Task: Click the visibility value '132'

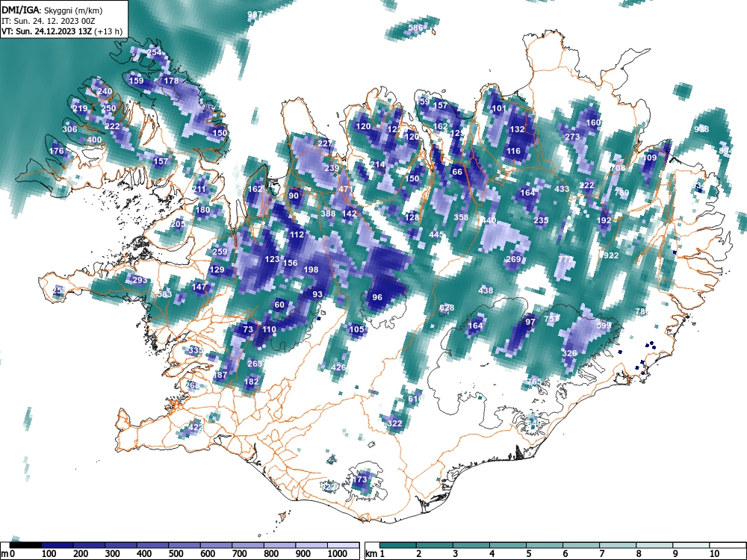Action: (x=517, y=129)
